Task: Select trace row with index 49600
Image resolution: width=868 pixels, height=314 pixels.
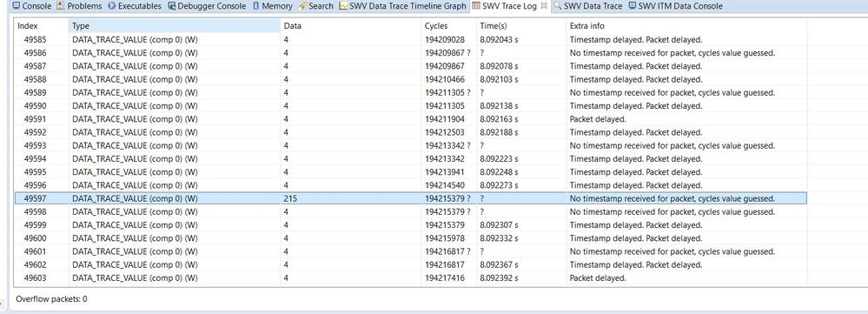Action: pyautogui.click(x=410, y=238)
